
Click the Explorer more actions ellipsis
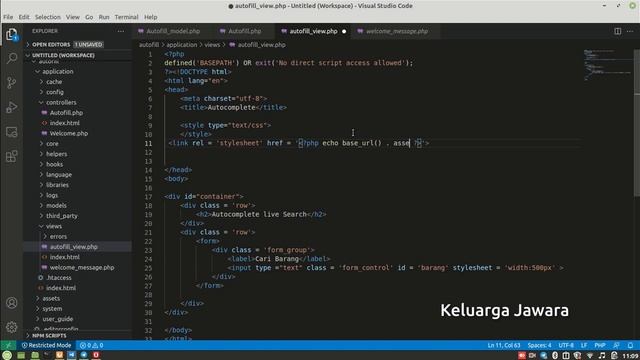pos(121,31)
